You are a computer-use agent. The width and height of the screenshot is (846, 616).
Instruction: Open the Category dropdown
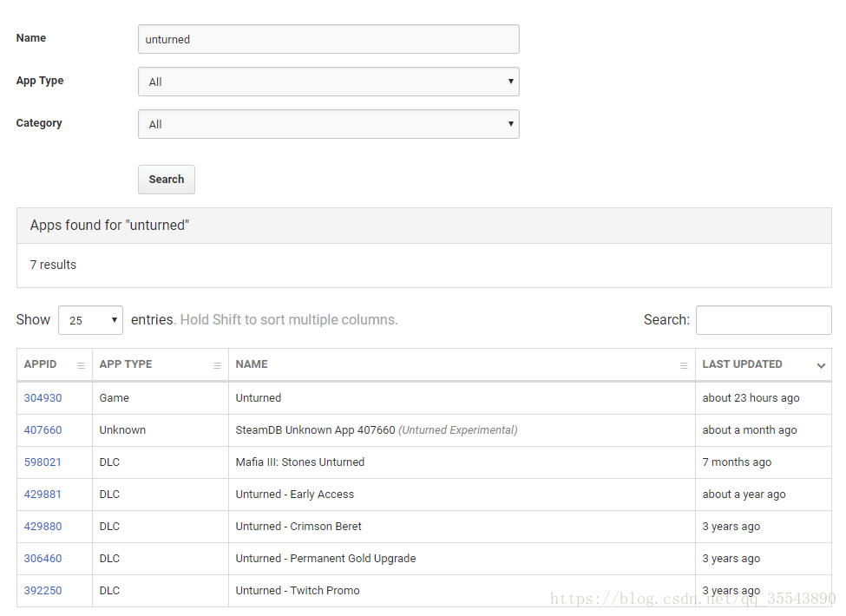tap(329, 124)
